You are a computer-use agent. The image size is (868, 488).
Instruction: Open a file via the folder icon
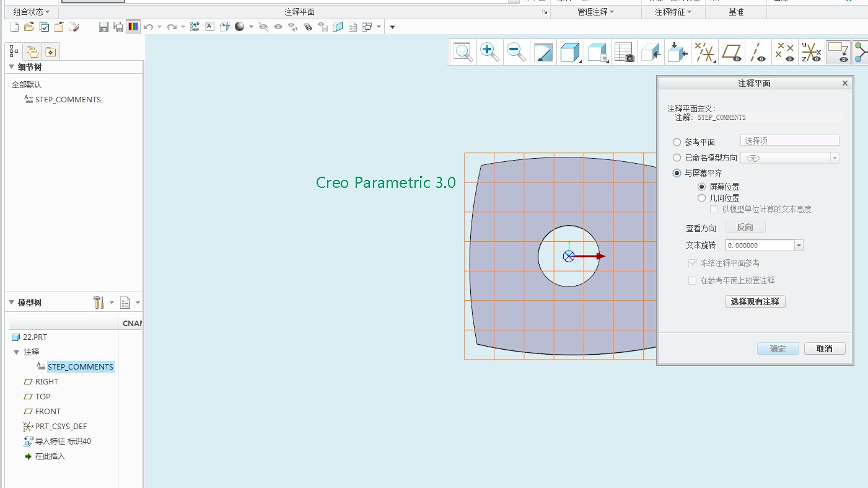pos(29,27)
